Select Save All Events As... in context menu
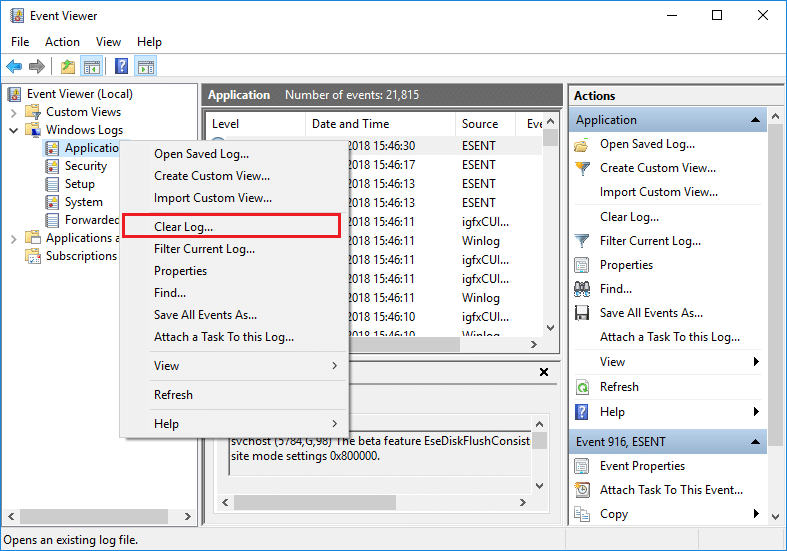 point(235,315)
